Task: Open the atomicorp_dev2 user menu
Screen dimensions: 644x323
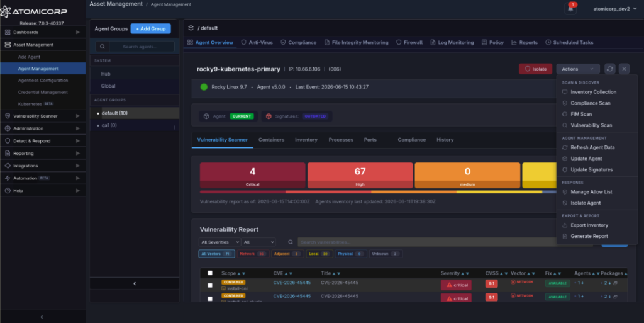Action: pos(614,9)
